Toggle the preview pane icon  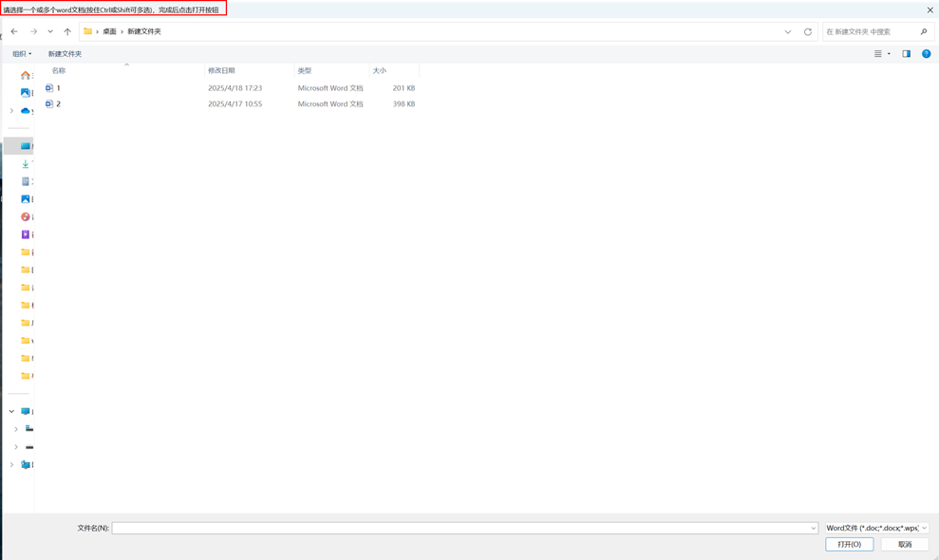(907, 54)
